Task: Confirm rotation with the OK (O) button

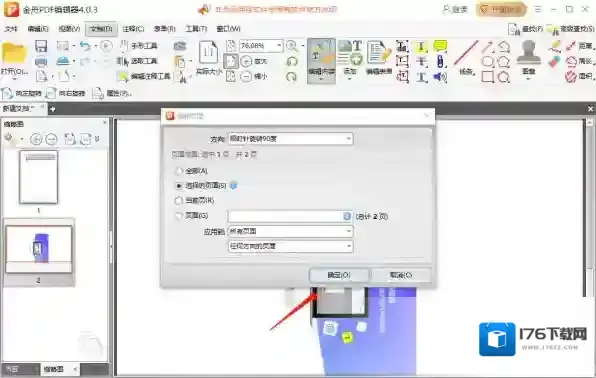Action: [x=339, y=275]
